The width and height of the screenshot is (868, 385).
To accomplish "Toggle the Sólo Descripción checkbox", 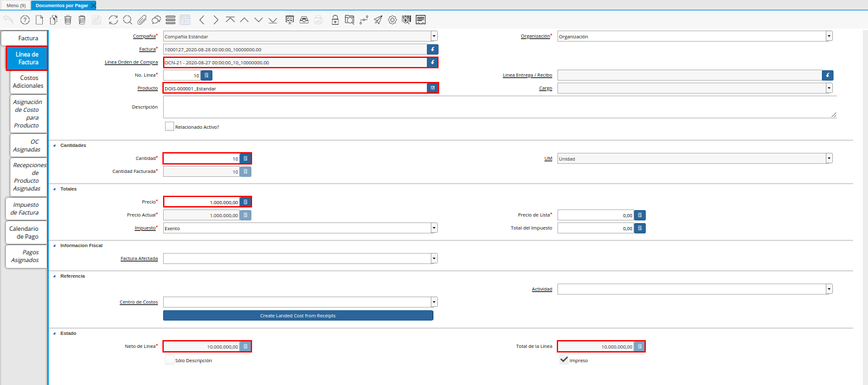I will coord(170,360).
